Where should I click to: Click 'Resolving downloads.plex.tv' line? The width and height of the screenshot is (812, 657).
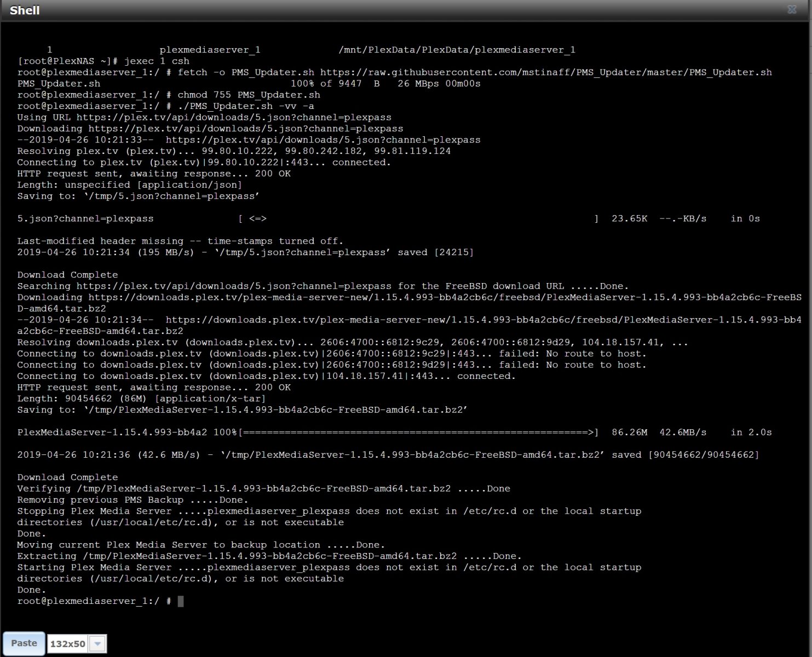353,342
